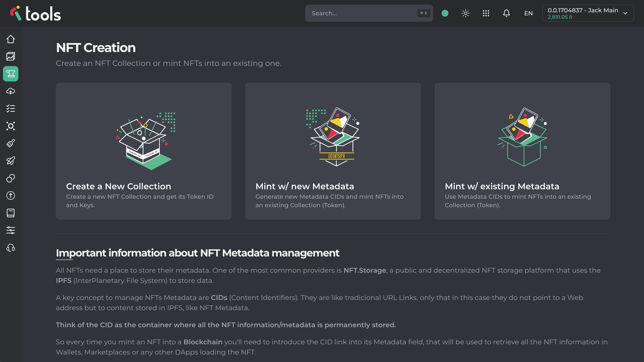Screen dimensions: 644x362
Task: Click the cloud upload sidebar icon
Action: point(11,91)
